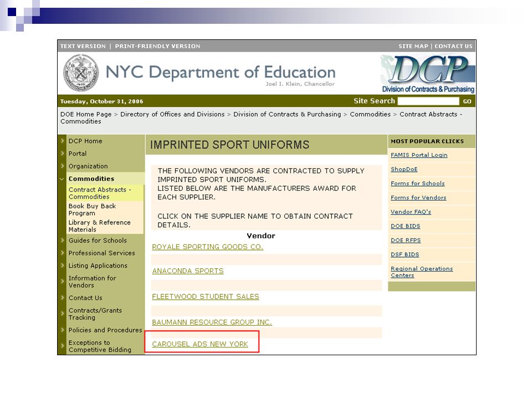Open Portal in sidebar menu
The image size is (532, 399).
point(78,154)
